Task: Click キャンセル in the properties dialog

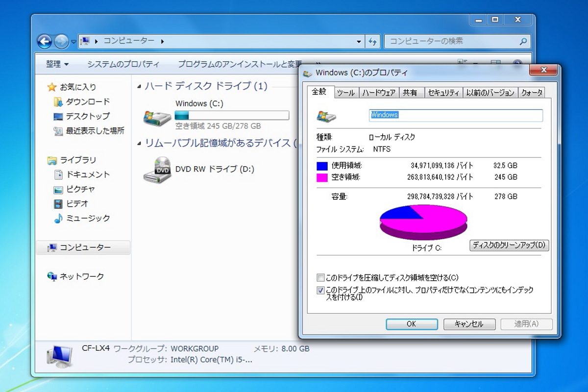Action: [469, 324]
